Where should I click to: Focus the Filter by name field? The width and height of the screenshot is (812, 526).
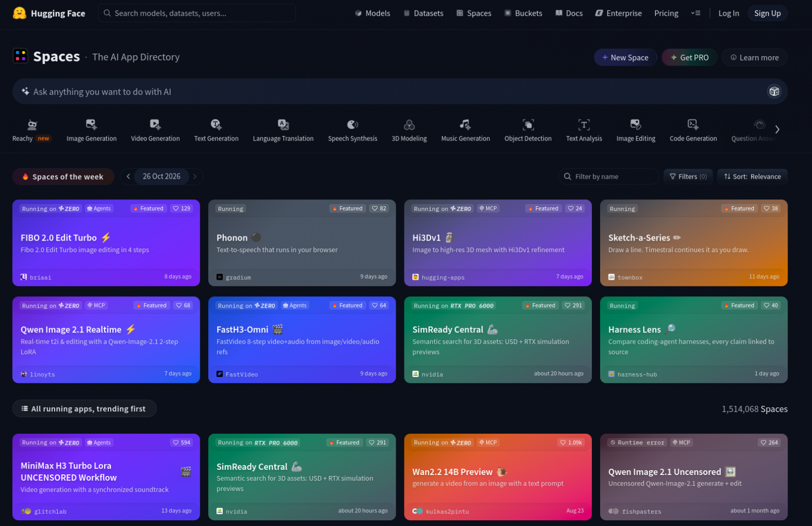point(608,177)
